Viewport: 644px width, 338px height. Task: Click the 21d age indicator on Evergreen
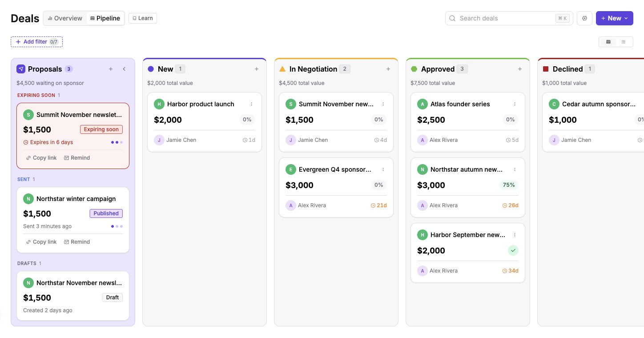coord(379,205)
